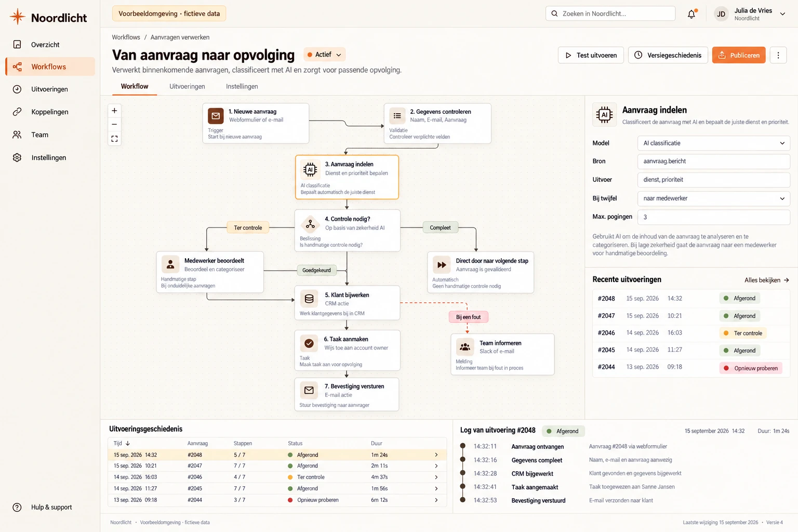This screenshot has width=798, height=532.
Task: Open Team in the sidebar
Action: (x=50, y=135)
